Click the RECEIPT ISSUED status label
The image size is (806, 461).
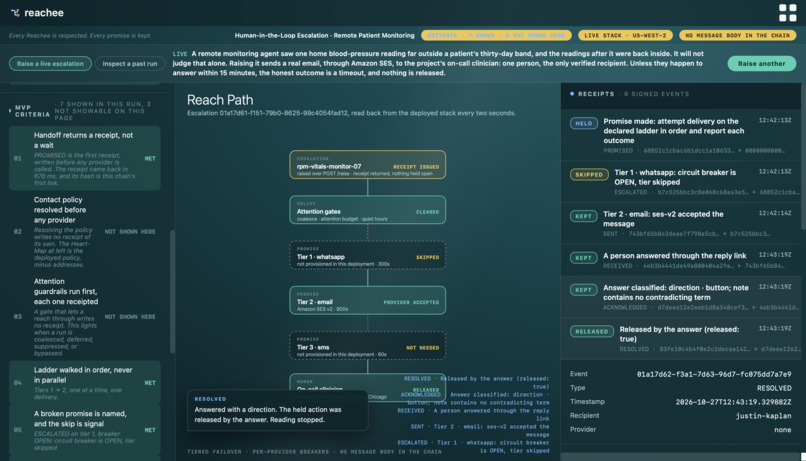click(416, 167)
